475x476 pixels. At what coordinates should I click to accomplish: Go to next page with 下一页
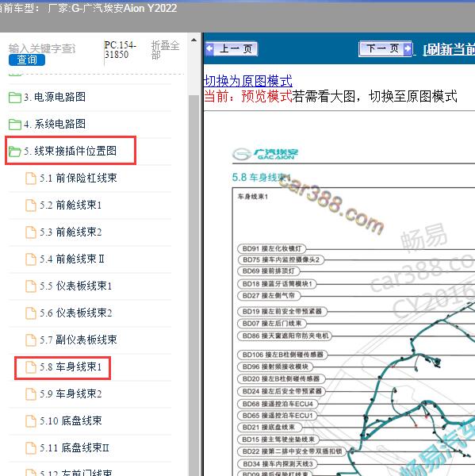coord(385,48)
